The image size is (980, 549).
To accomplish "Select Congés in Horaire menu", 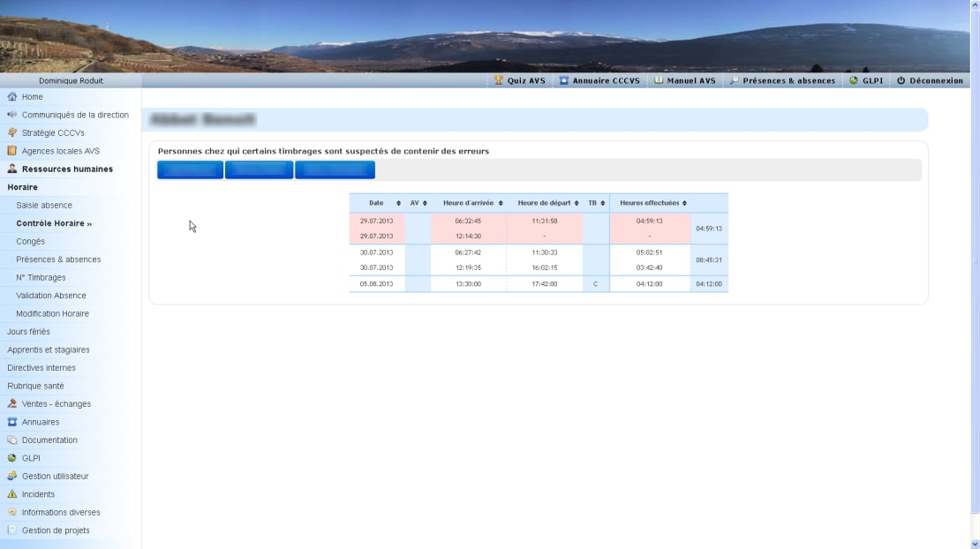I will click(x=30, y=241).
